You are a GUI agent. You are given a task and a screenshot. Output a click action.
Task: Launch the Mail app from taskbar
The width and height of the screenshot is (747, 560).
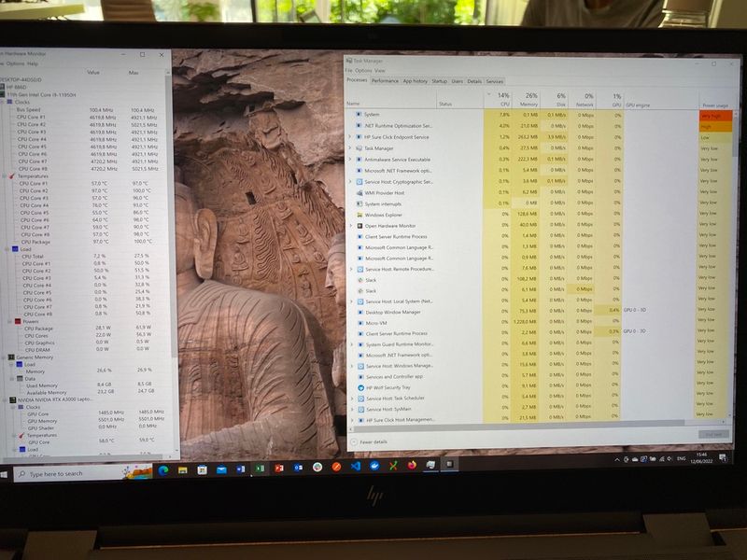(221, 470)
